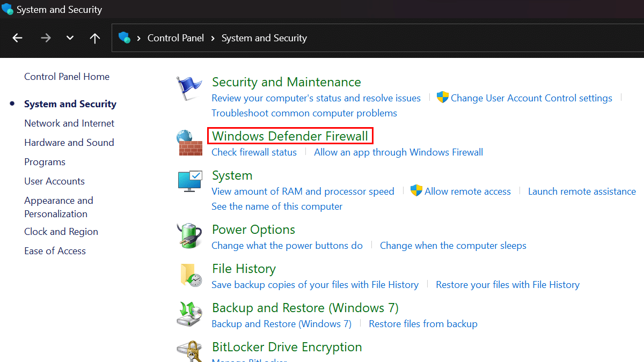This screenshot has width=644, height=362.
Task: Click Troubleshoot common computer problems
Action: tap(304, 113)
